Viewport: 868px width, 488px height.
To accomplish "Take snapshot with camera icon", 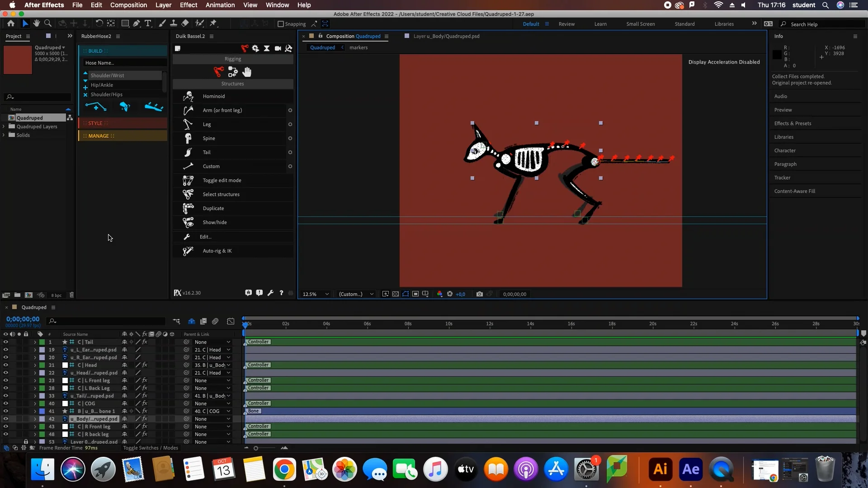I will [480, 294].
